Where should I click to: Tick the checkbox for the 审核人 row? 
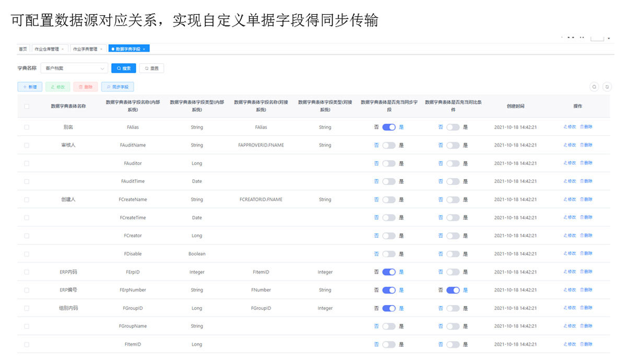(x=27, y=145)
